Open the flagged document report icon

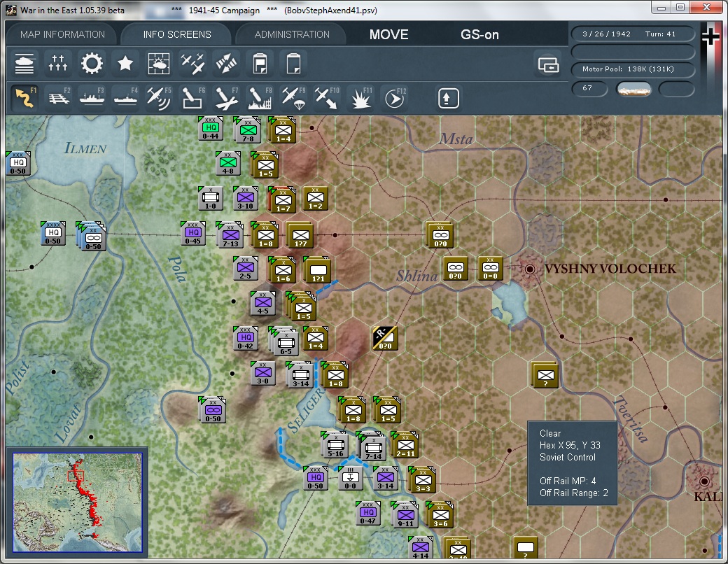pyautogui.click(x=260, y=64)
